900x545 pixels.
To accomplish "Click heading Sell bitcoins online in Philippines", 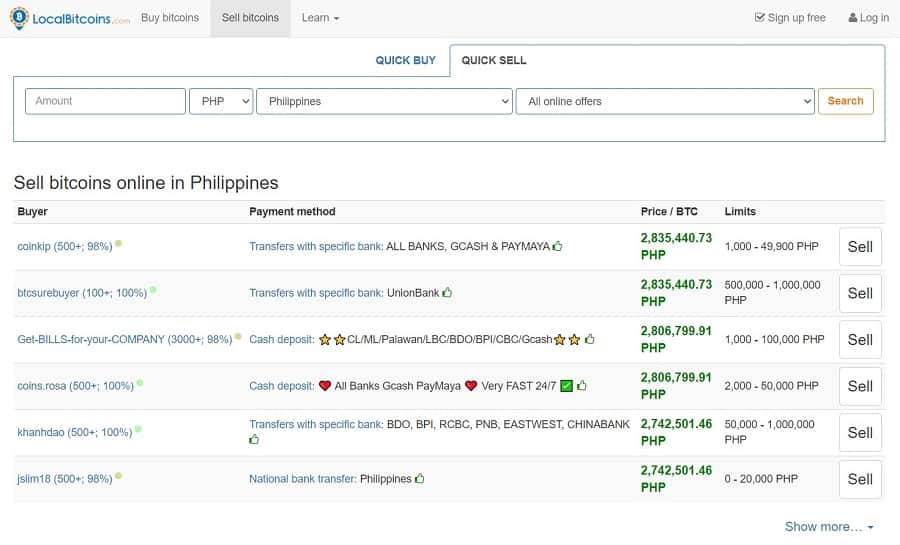I will [x=146, y=183].
